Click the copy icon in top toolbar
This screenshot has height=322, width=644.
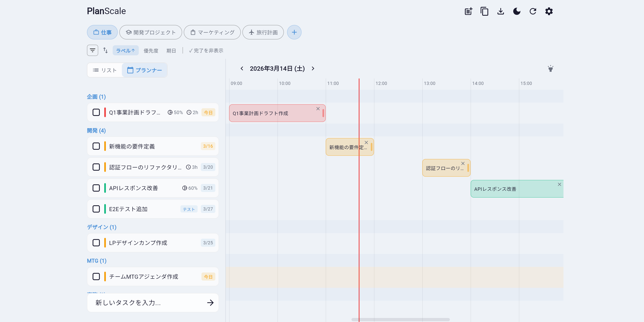click(484, 11)
